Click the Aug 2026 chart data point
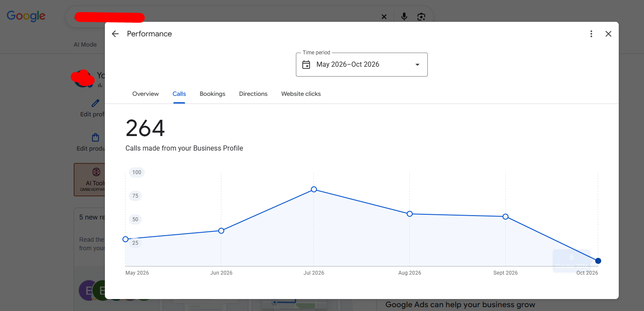The height and width of the screenshot is (311, 644). (410, 213)
